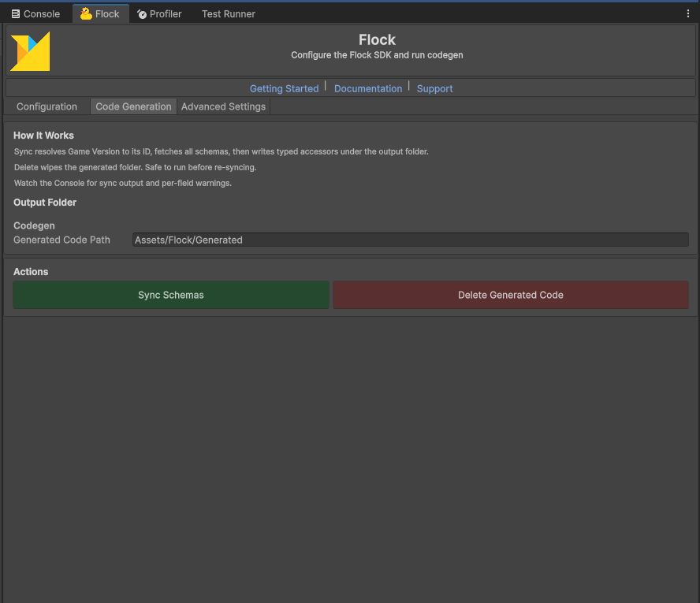Viewport: 700px width, 603px height.
Task: Open the panel options kebab menu
Action: pyautogui.click(x=687, y=14)
